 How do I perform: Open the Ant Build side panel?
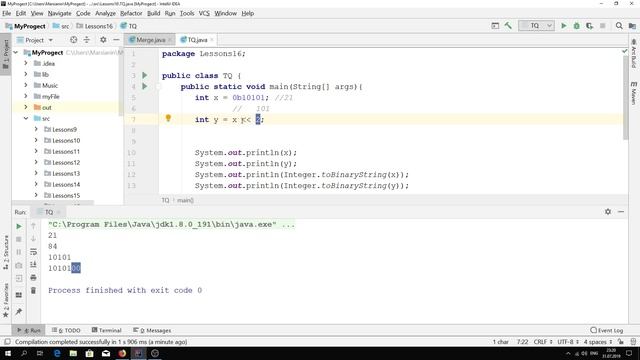pos(633,54)
